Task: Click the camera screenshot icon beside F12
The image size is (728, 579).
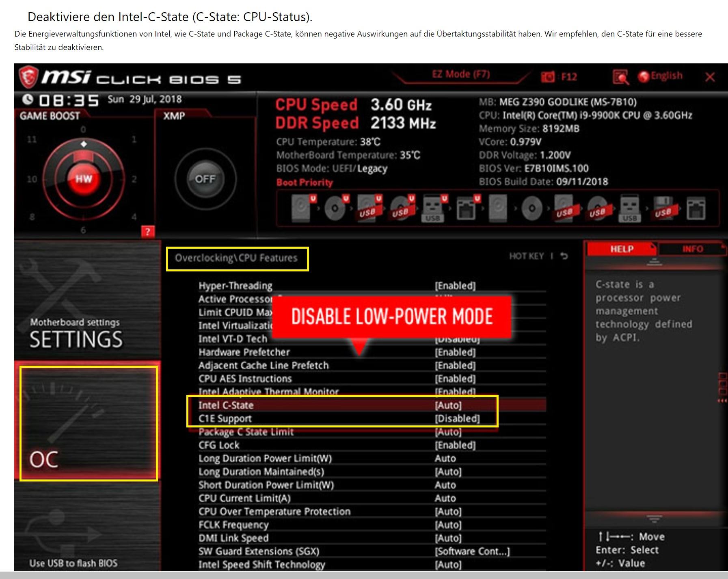Action: coord(547,77)
